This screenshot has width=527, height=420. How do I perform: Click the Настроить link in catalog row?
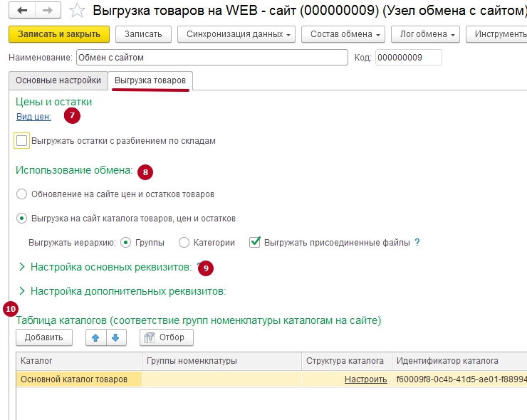click(365, 379)
